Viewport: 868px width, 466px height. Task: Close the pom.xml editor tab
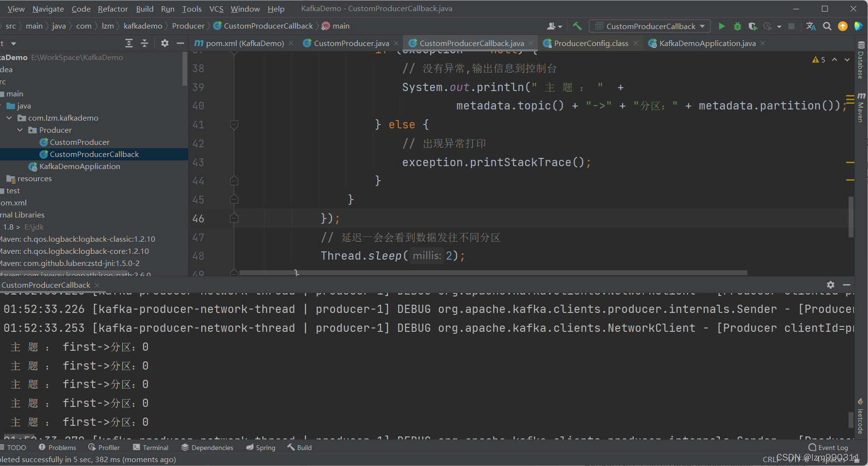(291, 43)
